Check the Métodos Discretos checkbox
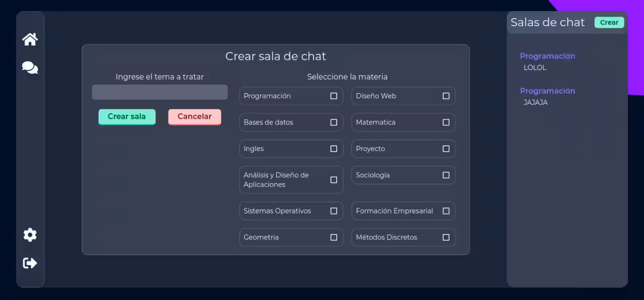 click(x=446, y=238)
